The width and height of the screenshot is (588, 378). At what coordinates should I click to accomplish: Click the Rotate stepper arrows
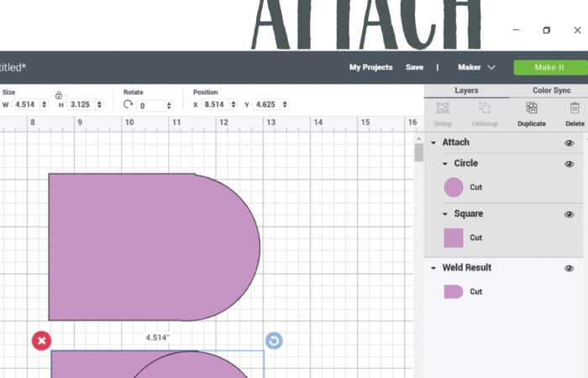169,106
